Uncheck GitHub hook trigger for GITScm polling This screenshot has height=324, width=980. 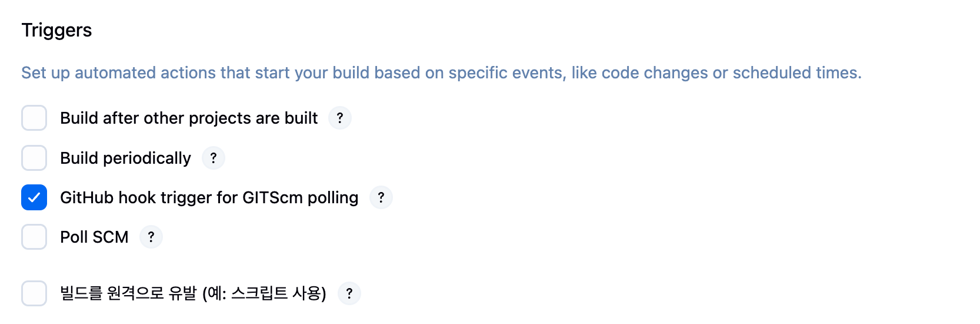pyautogui.click(x=34, y=197)
